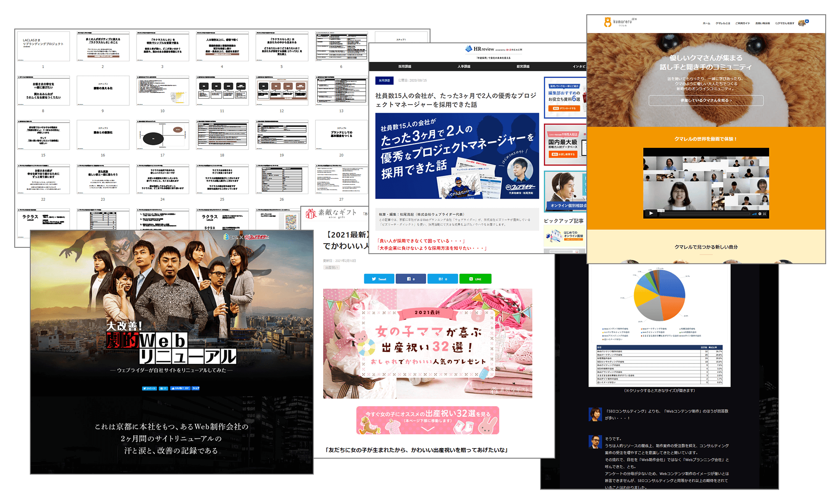Viewport: 840px width, 504px height.
Task: Adjust the video volume bars
Action: tap(754, 214)
